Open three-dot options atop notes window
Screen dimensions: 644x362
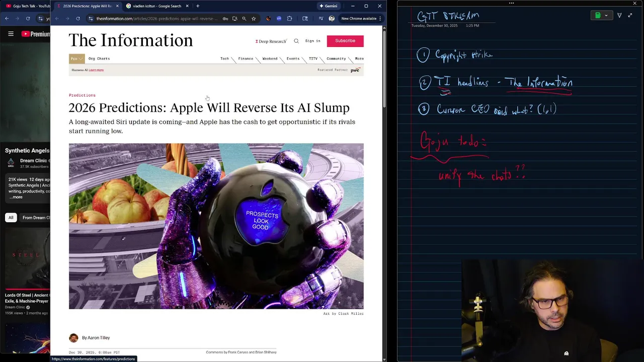tap(511, 3)
